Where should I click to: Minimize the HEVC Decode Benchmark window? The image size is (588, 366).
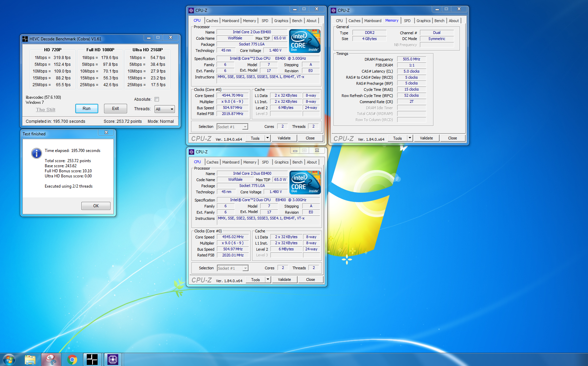click(148, 38)
